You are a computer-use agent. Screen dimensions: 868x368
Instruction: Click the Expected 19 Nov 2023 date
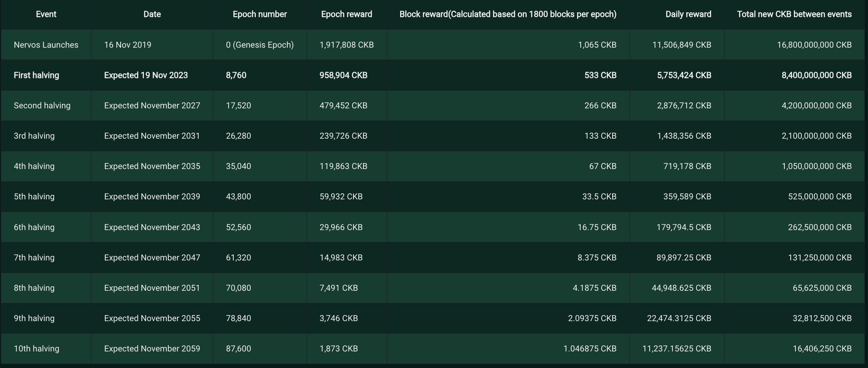[146, 75]
